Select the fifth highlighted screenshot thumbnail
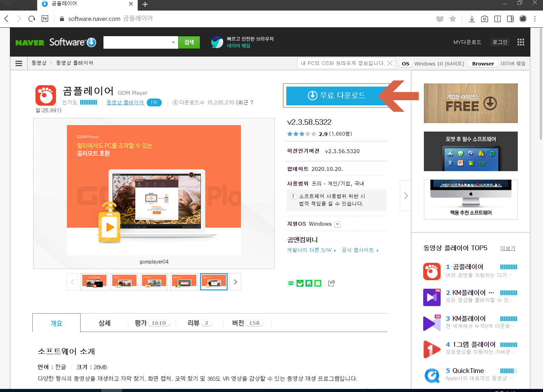This screenshot has width=543, height=392. point(214,282)
